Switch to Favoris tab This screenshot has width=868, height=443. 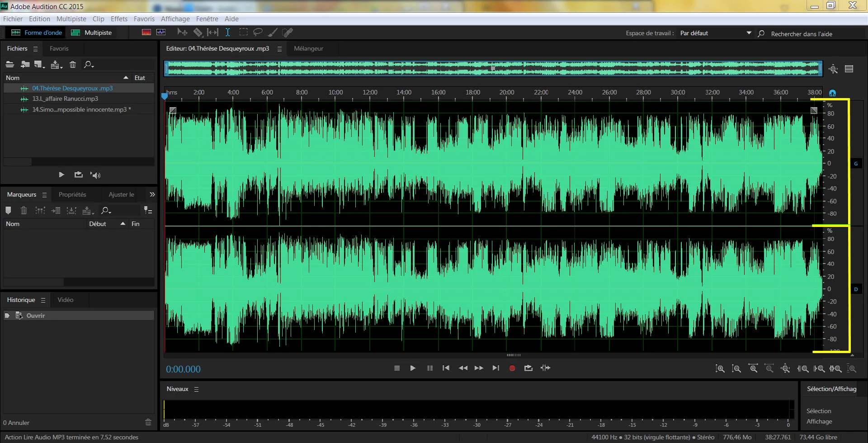tap(59, 48)
